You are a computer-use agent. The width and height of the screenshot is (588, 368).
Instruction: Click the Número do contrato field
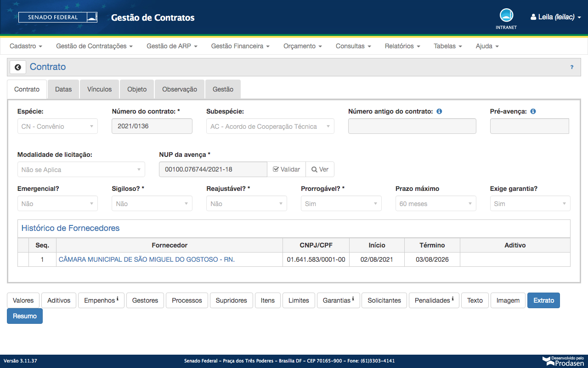point(152,126)
